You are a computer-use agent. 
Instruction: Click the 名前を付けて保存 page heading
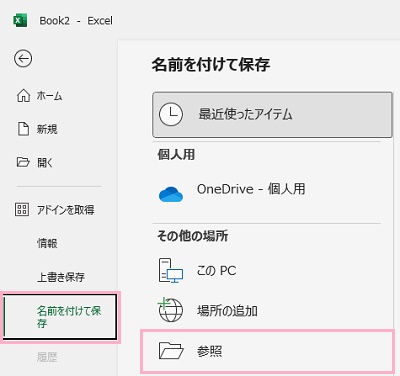coord(211,64)
